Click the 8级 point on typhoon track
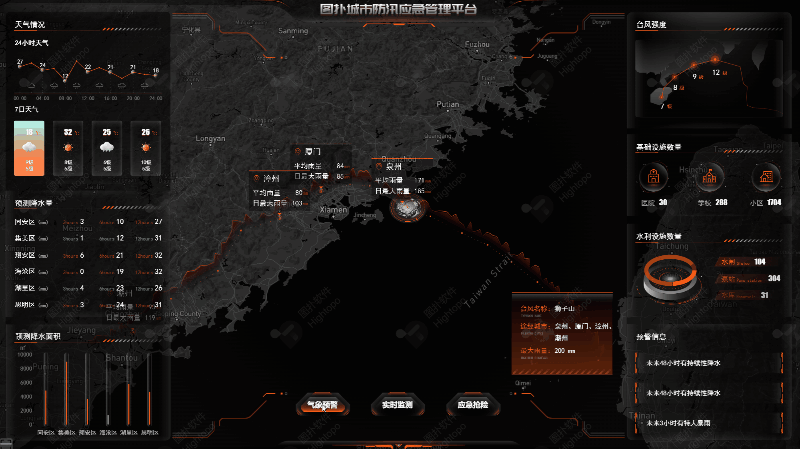This screenshot has width=800, height=449. (x=674, y=77)
